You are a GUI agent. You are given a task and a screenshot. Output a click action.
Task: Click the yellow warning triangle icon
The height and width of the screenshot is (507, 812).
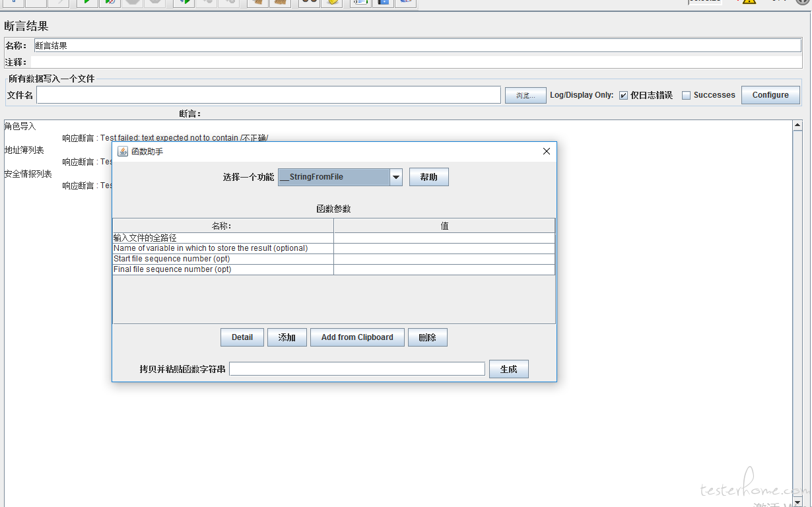[749, 1]
